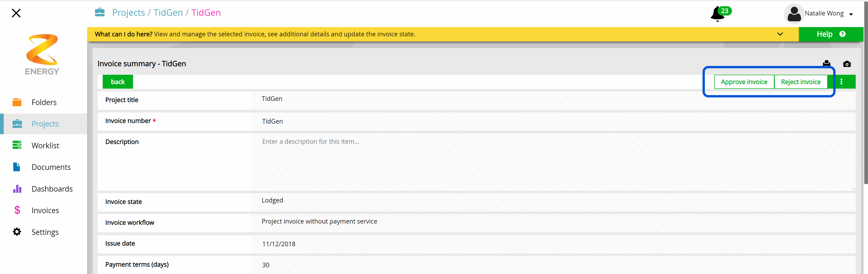Click the Lodged invoice state value

point(272,200)
